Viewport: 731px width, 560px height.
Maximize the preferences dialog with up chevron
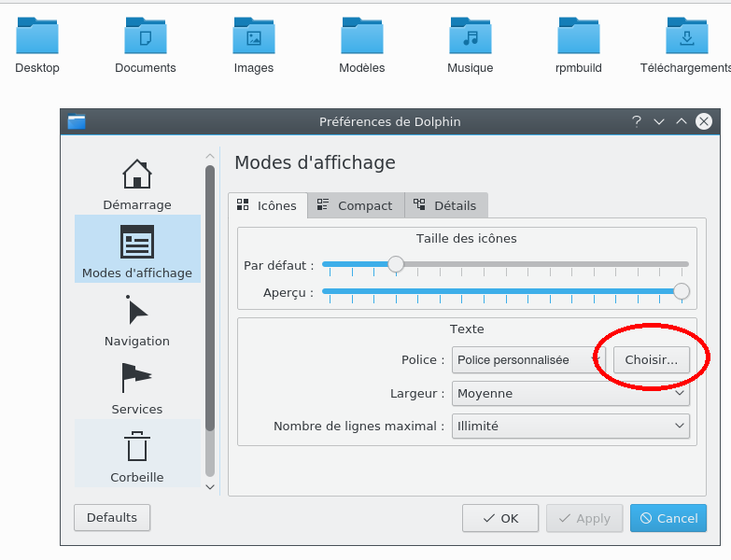tap(682, 121)
